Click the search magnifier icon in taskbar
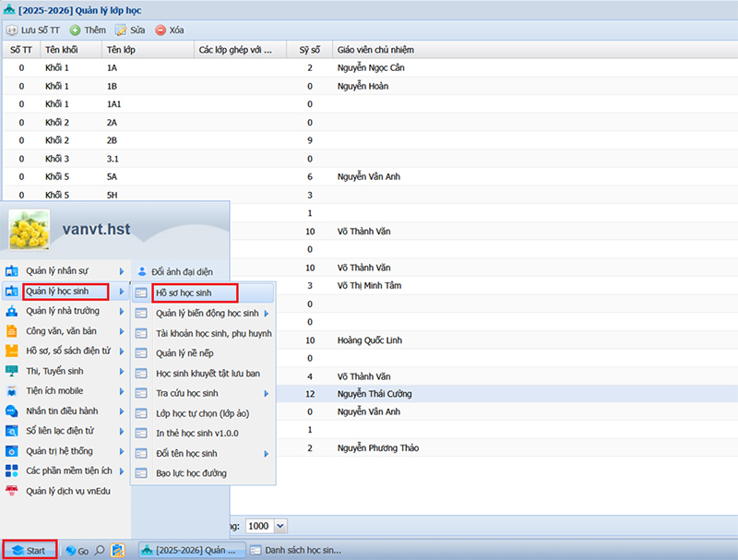This screenshot has width=738, height=560. click(x=100, y=550)
